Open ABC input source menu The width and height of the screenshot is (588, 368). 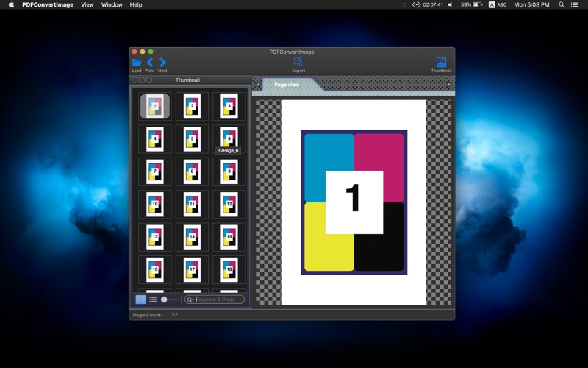(x=498, y=4)
